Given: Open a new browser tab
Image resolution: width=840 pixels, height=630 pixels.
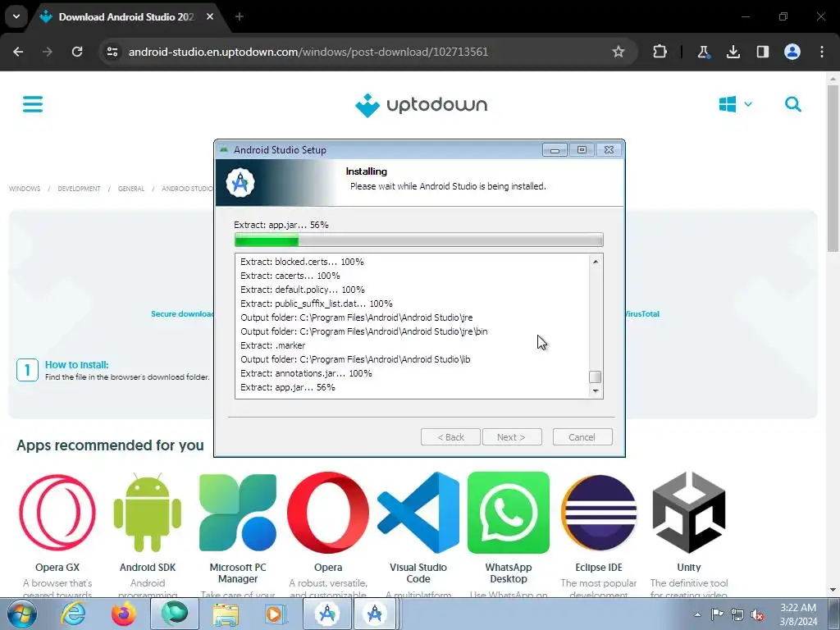Looking at the screenshot, I should [240, 16].
